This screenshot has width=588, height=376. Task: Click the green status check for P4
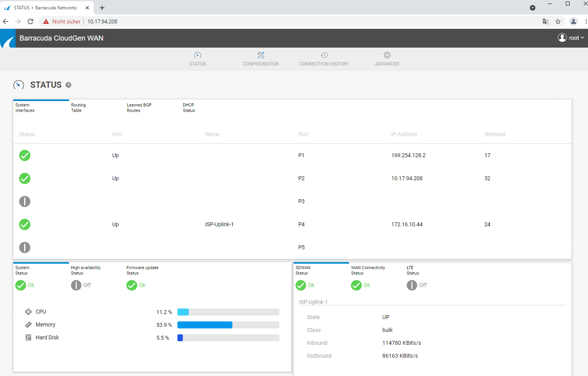(25, 224)
